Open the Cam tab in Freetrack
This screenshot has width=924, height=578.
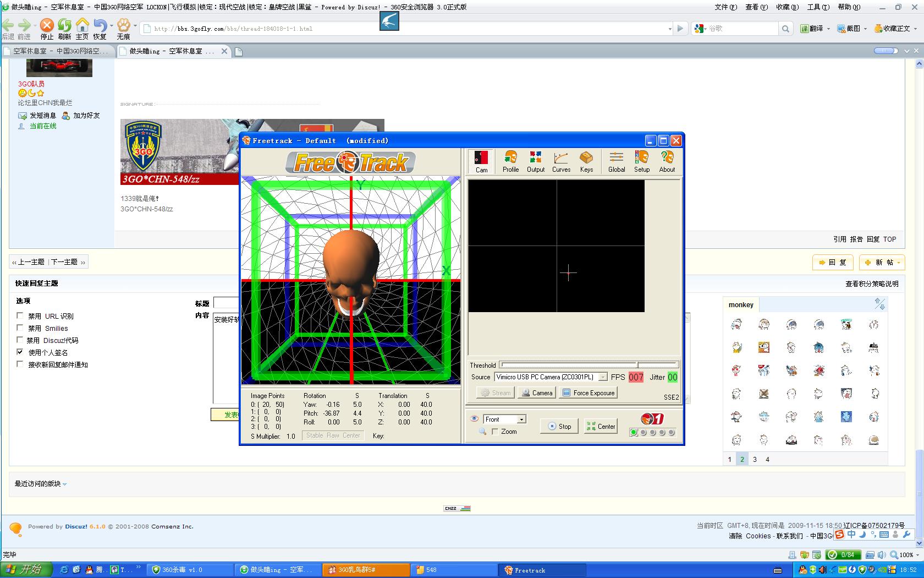(481, 162)
